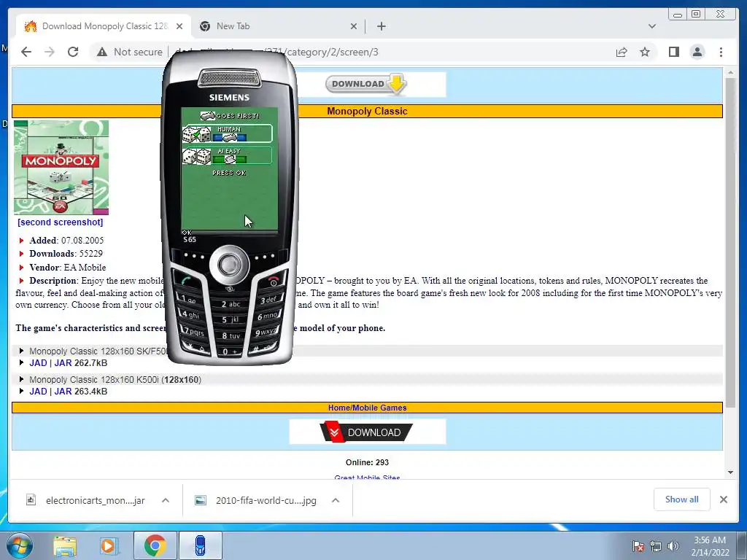
Task: Click the 0 + key on the phone keypad
Action: [231, 351]
